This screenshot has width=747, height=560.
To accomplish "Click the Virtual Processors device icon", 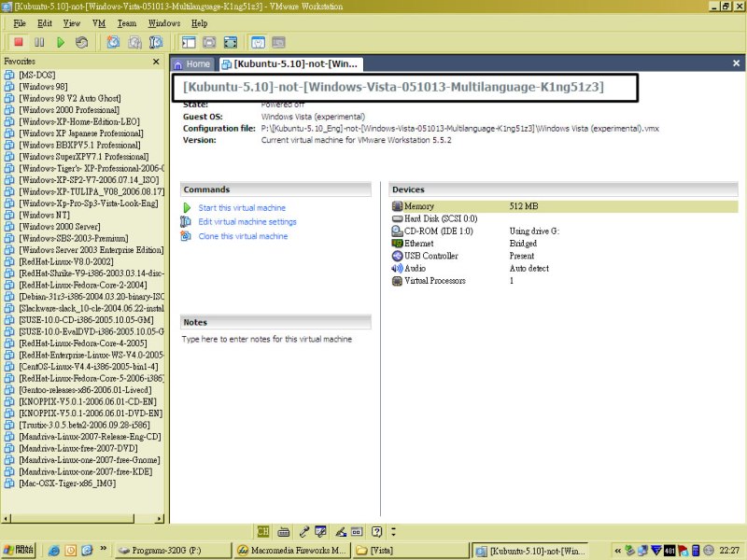I will 397,281.
